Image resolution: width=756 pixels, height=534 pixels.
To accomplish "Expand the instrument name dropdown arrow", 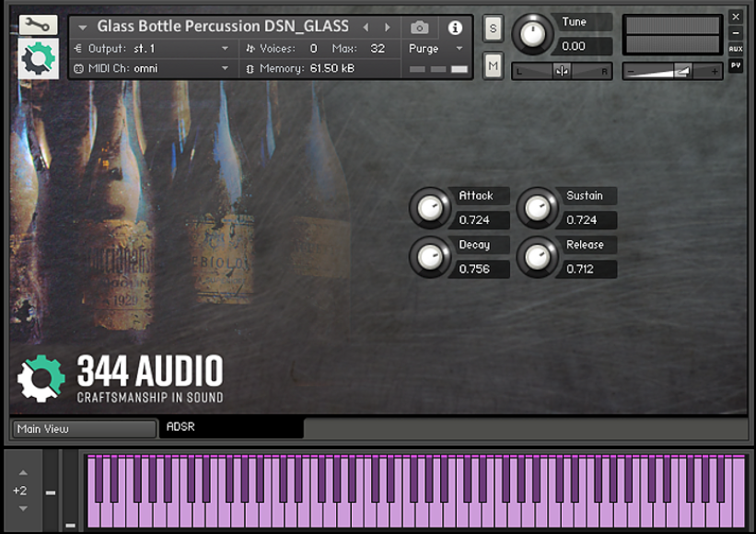I will 83,28.
